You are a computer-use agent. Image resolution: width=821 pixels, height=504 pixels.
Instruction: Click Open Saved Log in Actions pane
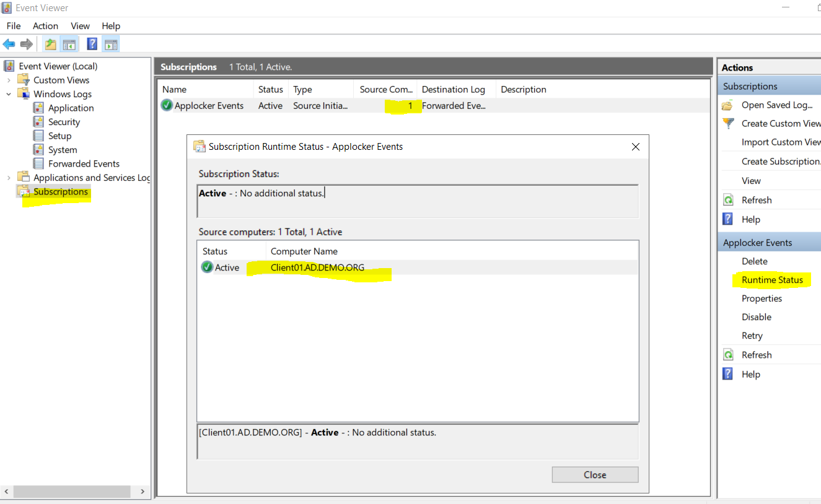777,105
